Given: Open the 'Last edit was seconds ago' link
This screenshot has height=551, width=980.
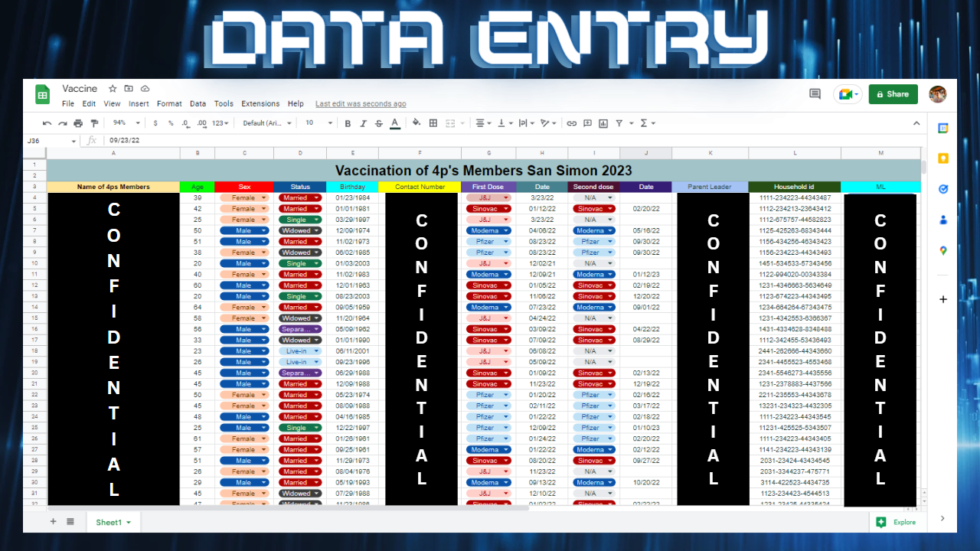Looking at the screenshot, I should (361, 104).
